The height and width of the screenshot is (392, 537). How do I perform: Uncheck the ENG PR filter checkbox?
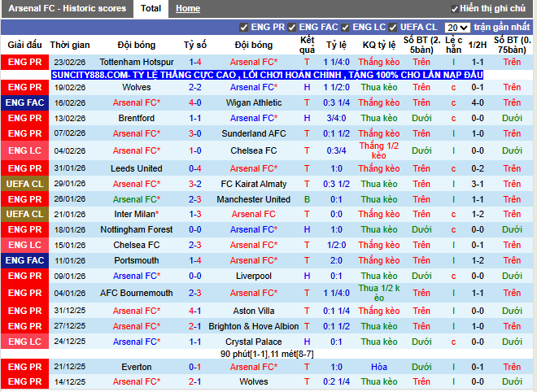pos(244,28)
